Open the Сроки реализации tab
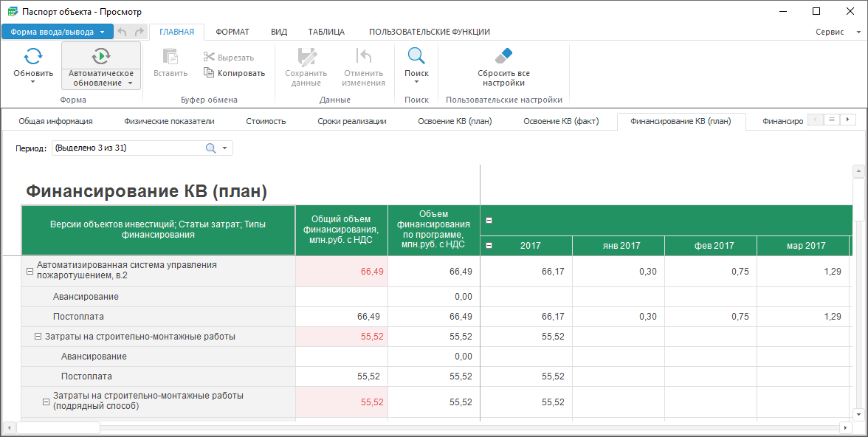The width and height of the screenshot is (868, 437). click(351, 121)
